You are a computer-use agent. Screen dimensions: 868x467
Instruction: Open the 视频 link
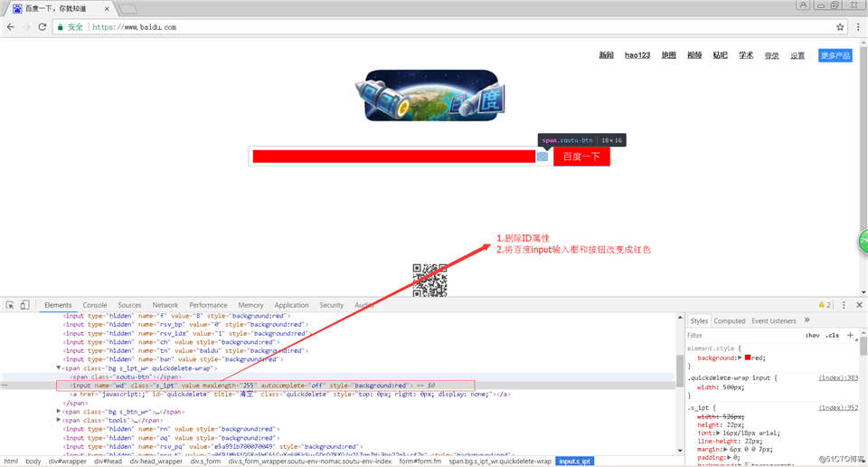[x=694, y=55]
